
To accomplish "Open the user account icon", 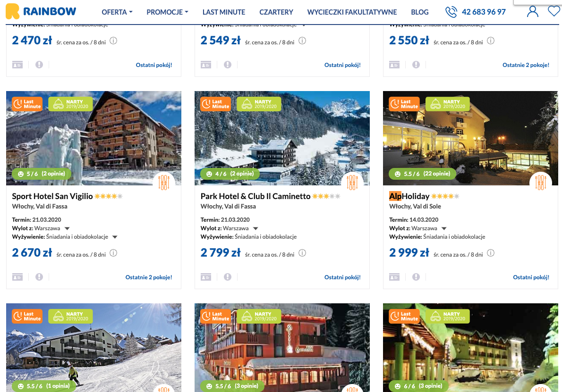I will point(533,12).
